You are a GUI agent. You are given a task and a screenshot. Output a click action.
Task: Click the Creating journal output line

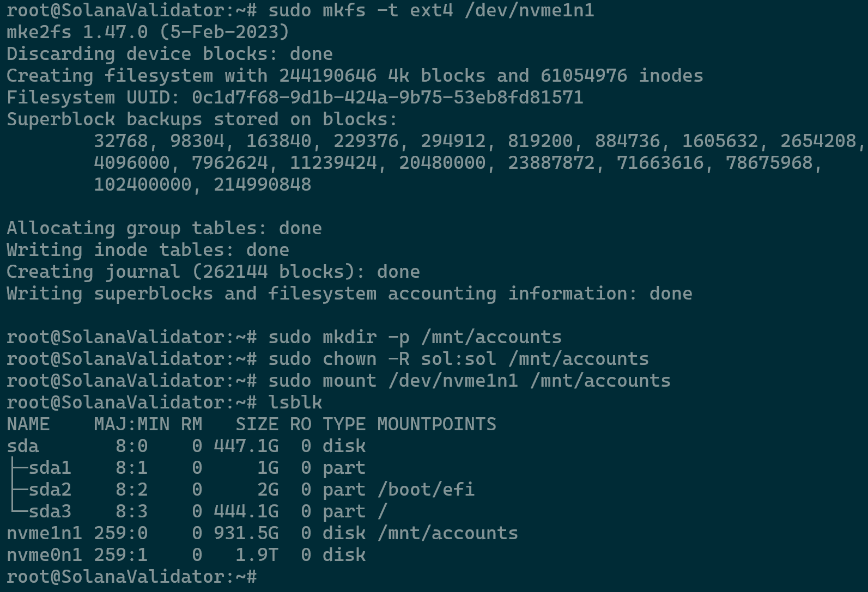click(x=213, y=272)
